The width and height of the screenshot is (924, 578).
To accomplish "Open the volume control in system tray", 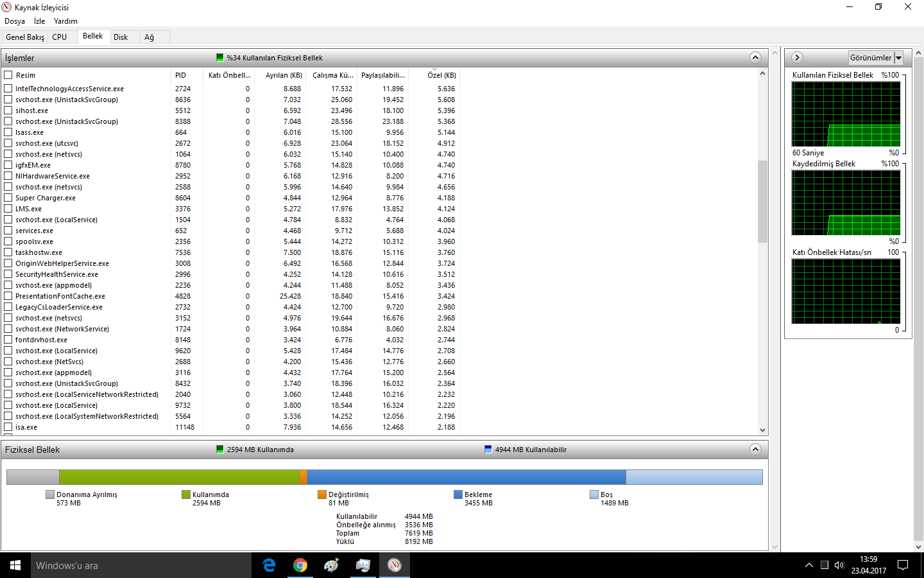I will click(839, 565).
